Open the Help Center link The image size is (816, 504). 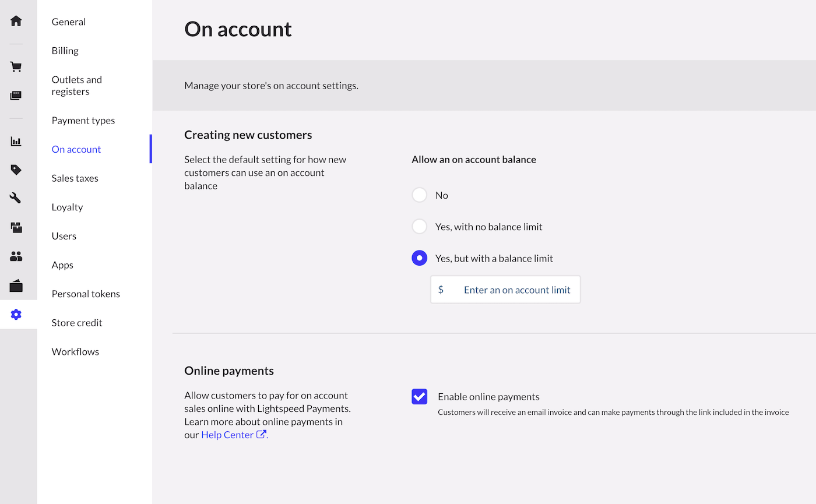coord(227,434)
